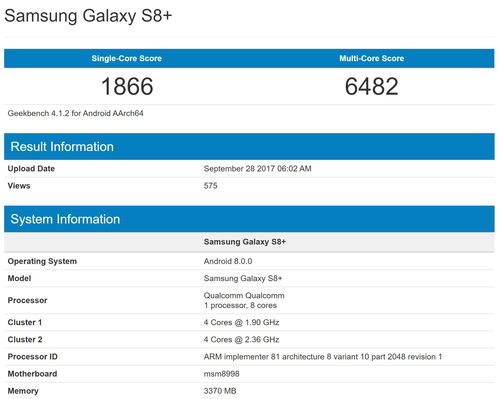Click the Cluster 1 label
Screen dimensions: 499x399
25,322
